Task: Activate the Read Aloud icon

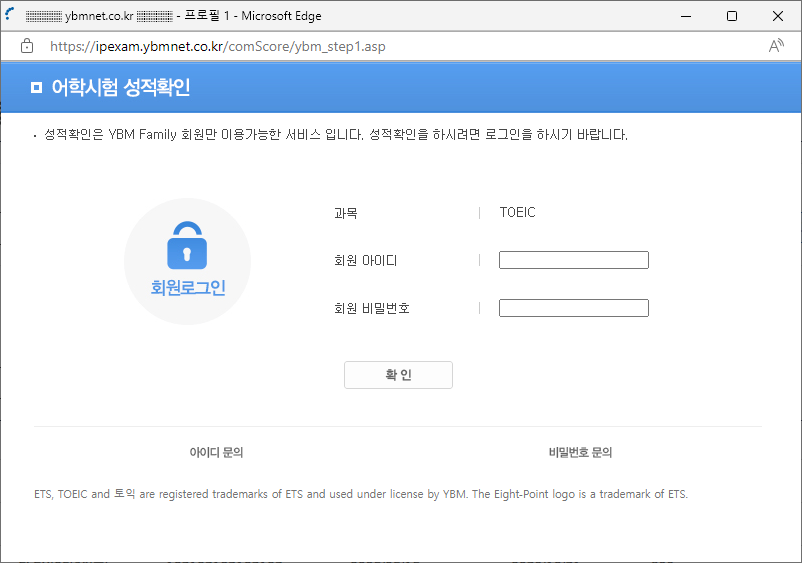Action: tap(776, 46)
